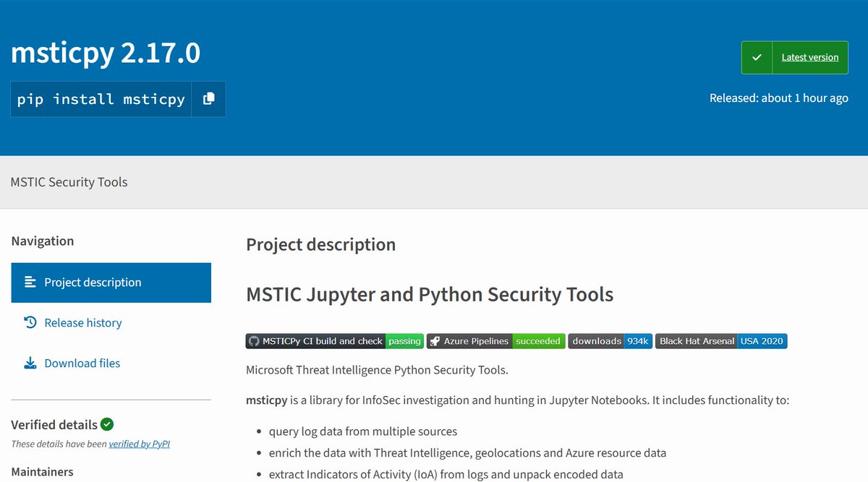Click the 'enrich the data with Threat Intelligence' bullet
Viewport: 868px width, 482px height.
(x=467, y=453)
